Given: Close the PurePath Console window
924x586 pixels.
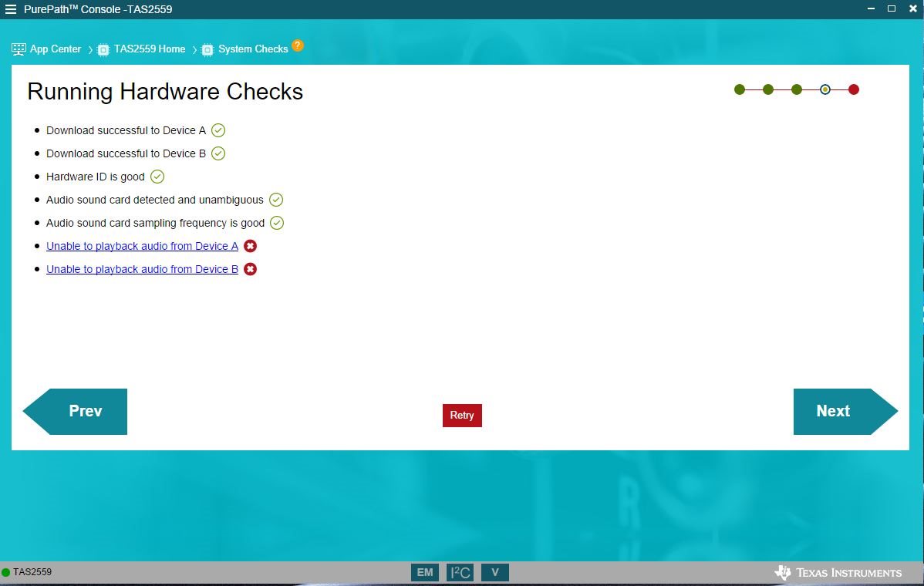Looking at the screenshot, I should click(912, 8).
